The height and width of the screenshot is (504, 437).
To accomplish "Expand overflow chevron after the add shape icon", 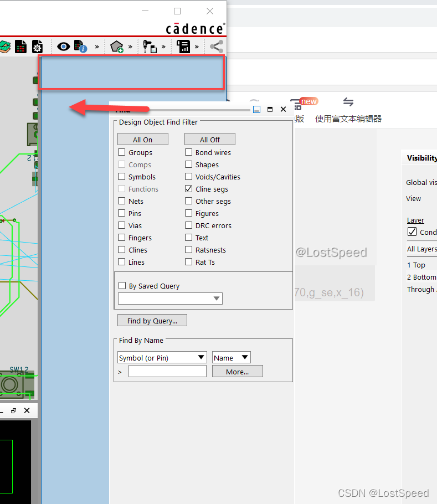I will click(130, 47).
